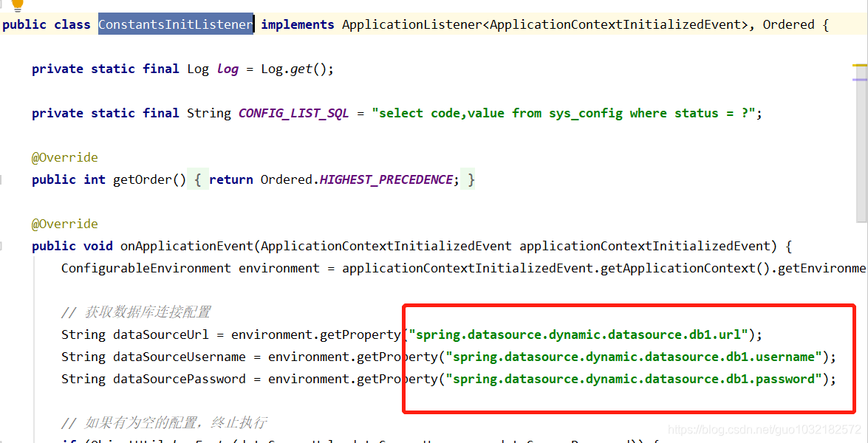The image size is (868, 443).
Task: Place cursor in the CONFIG_LIST_SQL constant name
Action: click(293, 112)
